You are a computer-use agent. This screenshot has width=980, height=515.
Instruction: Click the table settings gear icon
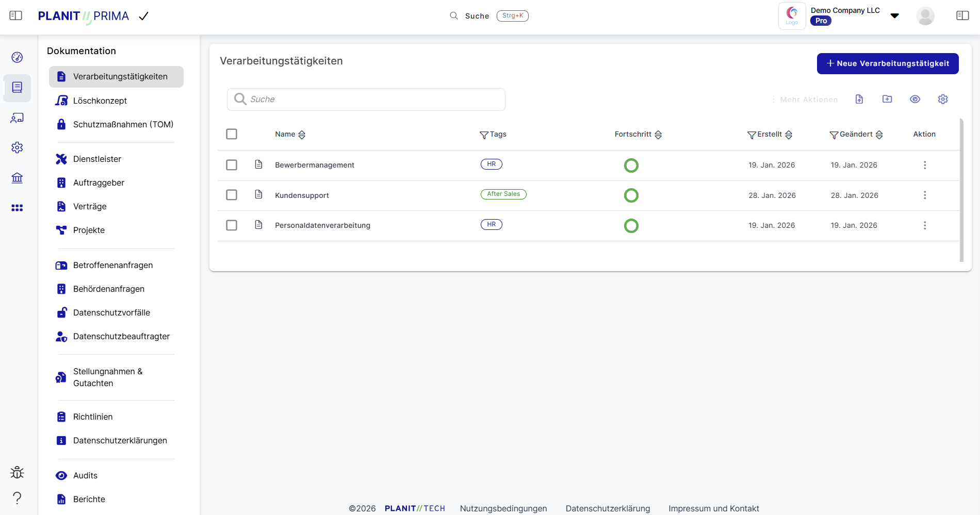[x=943, y=99]
